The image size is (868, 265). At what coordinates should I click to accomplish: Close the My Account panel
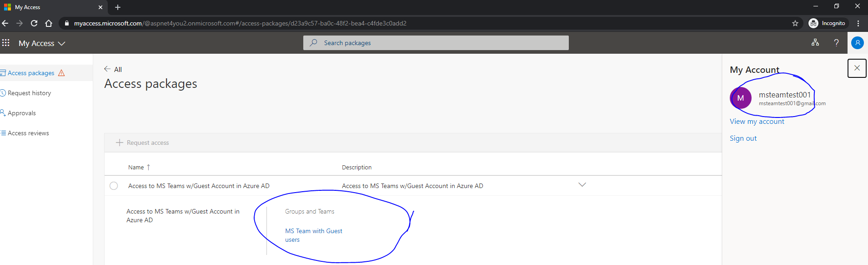[857, 68]
